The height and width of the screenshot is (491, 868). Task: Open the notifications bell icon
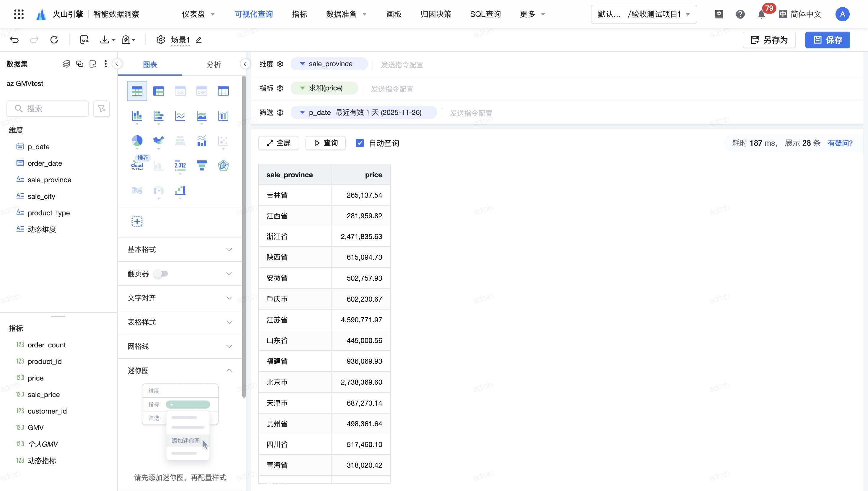click(761, 14)
